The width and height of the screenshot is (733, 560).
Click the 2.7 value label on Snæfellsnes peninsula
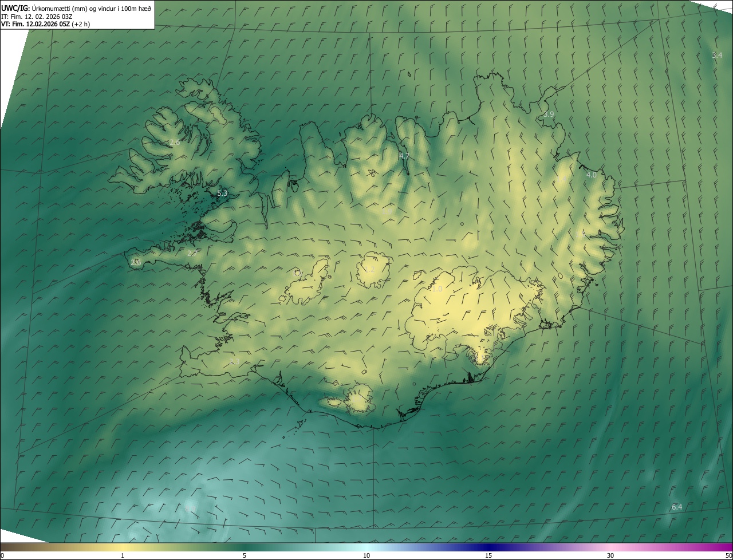(192, 253)
